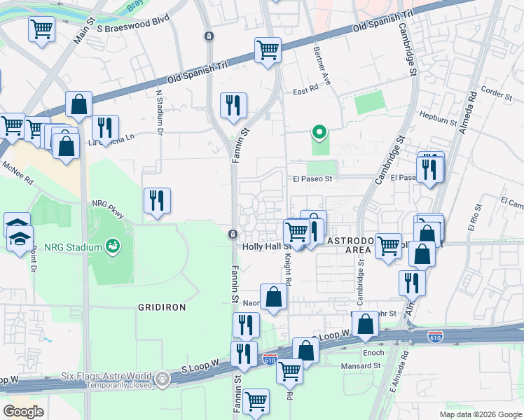Open grocery cart marker beside Astrodome Area label
This screenshot has width=524, height=420.
[388, 247]
